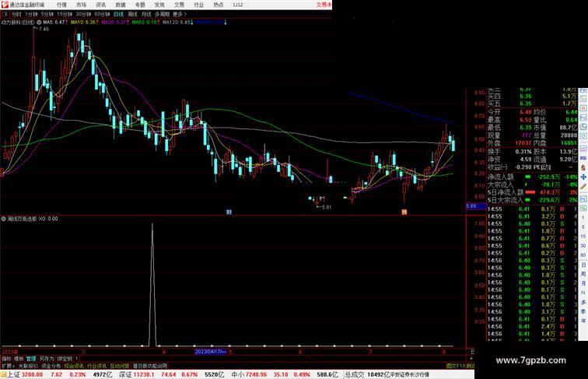Click the MA120: 6.45 indicator value
This screenshot has width=588, height=379.
(x=177, y=23)
